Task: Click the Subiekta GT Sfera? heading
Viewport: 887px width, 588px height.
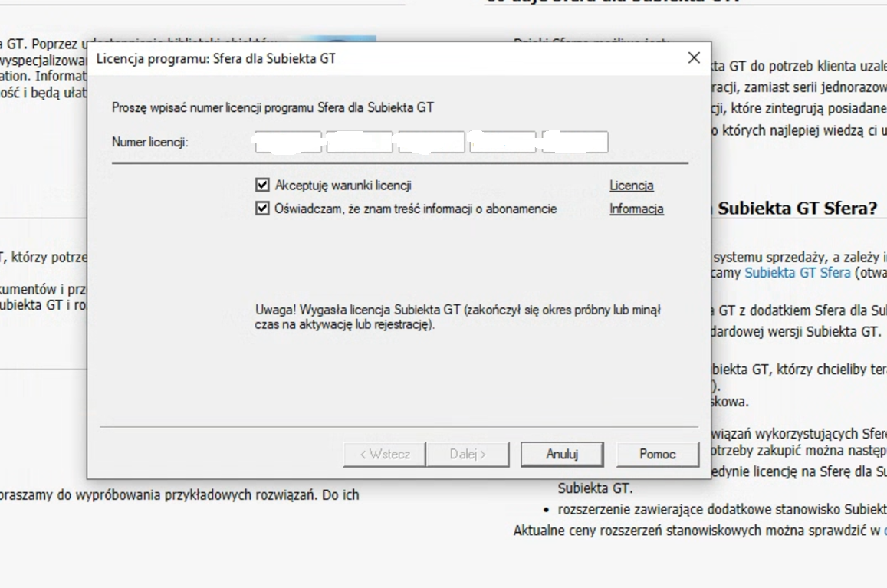Action: pyautogui.click(x=797, y=209)
